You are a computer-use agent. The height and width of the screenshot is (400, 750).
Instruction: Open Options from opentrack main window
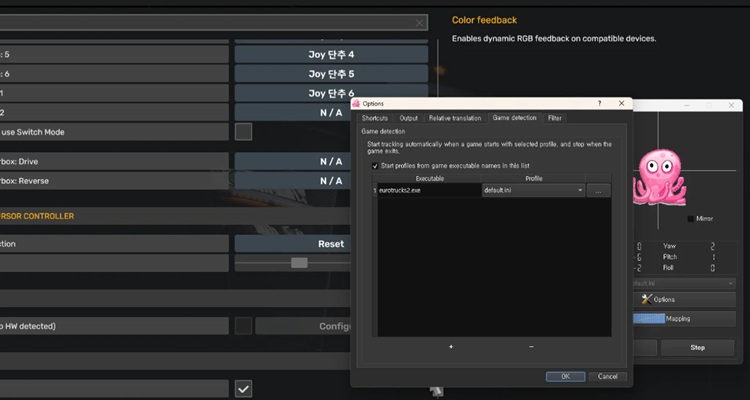[683, 300]
